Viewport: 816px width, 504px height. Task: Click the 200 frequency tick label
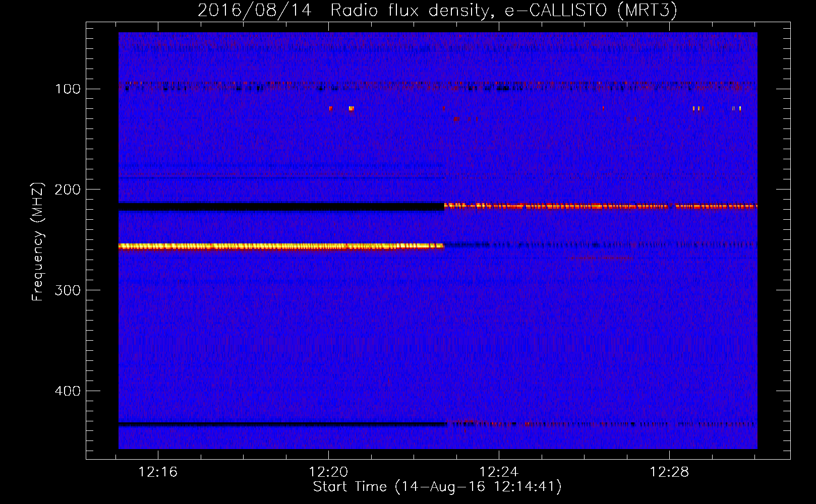click(x=68, y=190)
